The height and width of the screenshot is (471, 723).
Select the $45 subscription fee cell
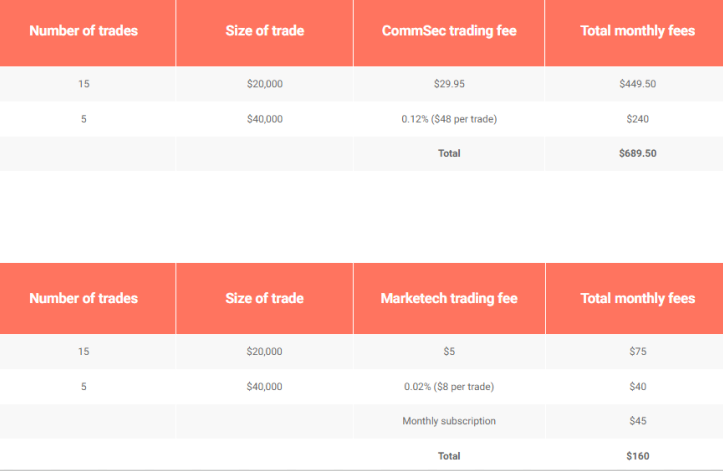637,421
